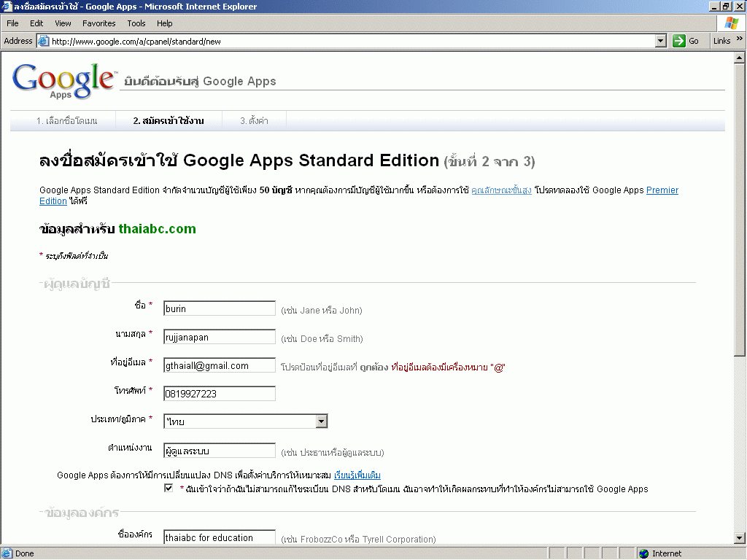This screenshot has height=560, width=747.
Task: Click the page icon in address bar
Action: pyautogui.click(x=43, y=42)
